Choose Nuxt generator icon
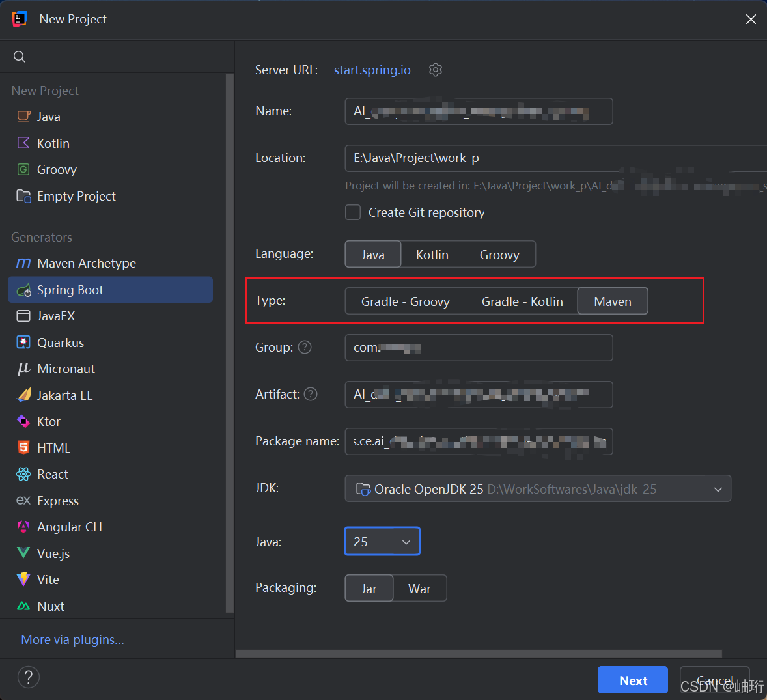Viewport: 767px width, 700px height. pyautogui.click(x=23, y=606)
